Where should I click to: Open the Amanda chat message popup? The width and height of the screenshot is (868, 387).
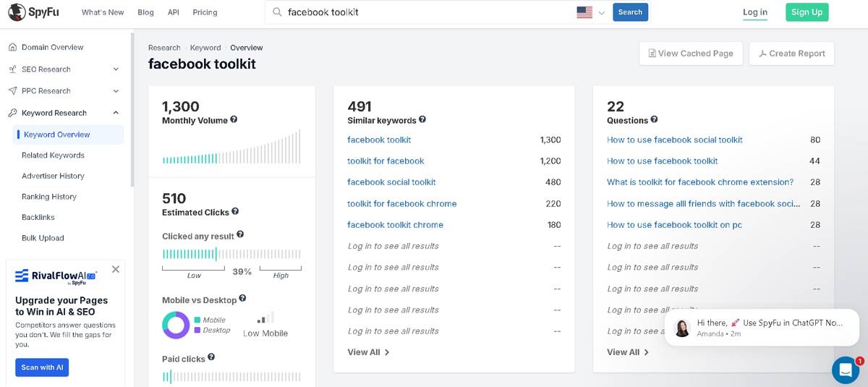[762, 328]
